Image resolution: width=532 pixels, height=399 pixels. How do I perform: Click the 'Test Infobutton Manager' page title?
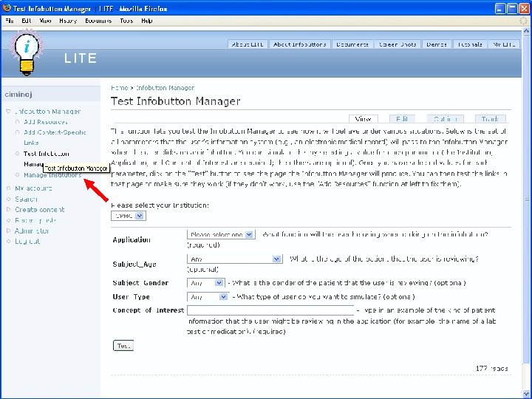coord(175,101)
